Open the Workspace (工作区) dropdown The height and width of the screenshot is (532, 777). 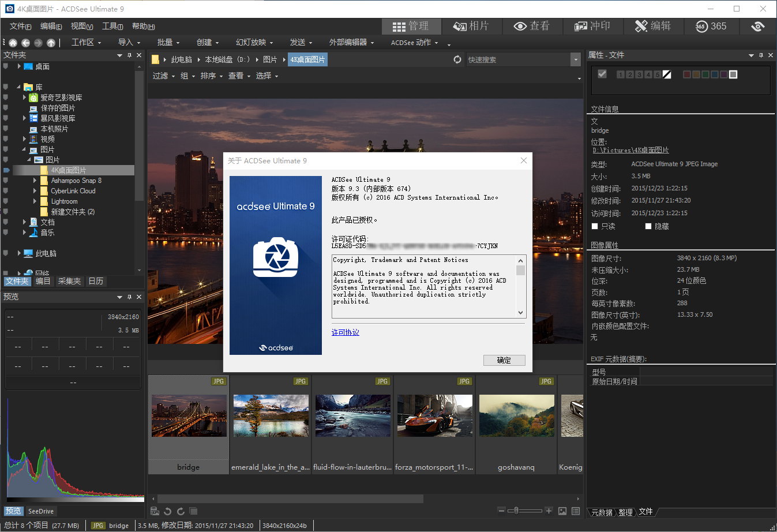87,42
